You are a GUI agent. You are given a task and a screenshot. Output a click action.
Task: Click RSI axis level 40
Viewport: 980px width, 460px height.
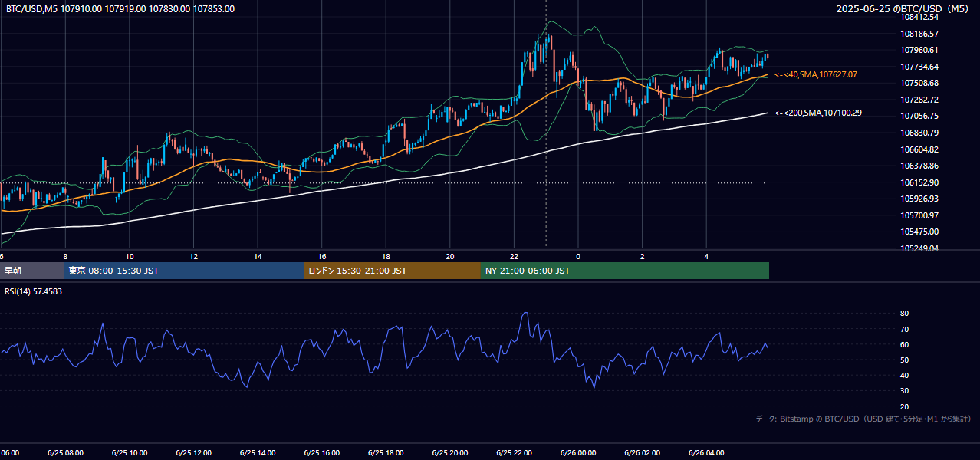point(904,375)
